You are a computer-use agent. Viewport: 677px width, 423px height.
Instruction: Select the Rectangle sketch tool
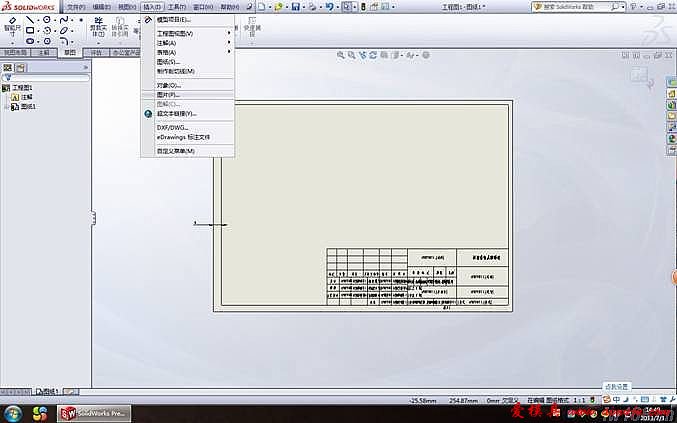pyautogui.click(x=31, y=30)
